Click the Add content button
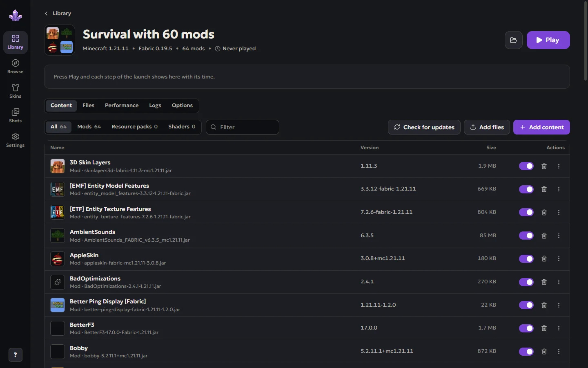The width and height of the screenshot is (588, 368). coord(541,127)
